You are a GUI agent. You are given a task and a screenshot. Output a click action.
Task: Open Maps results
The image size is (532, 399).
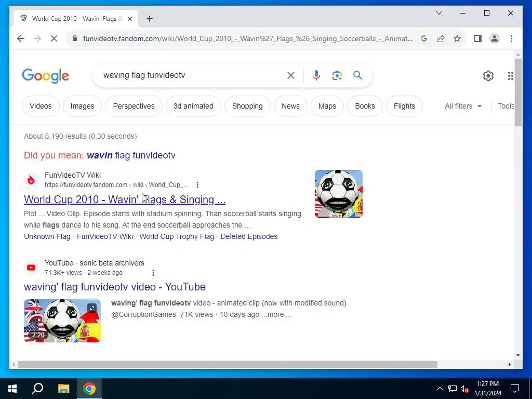click(x=327, y=106)
